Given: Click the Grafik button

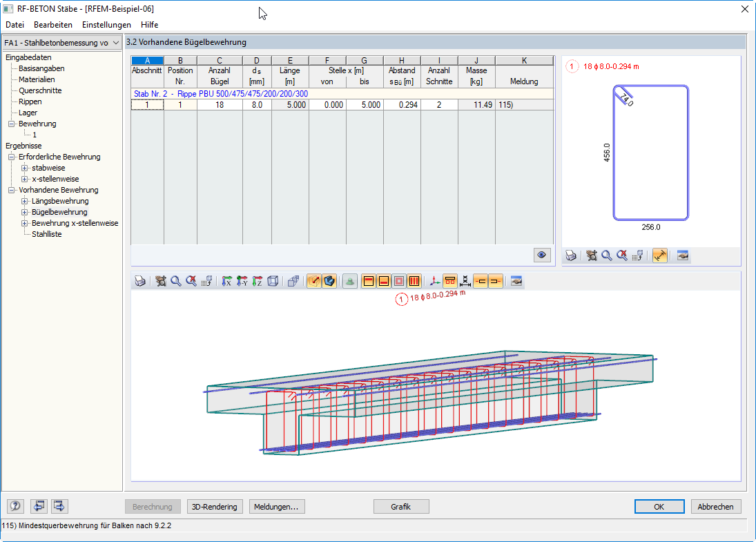Looking at the screenshot, I should (x=401, y=507).
